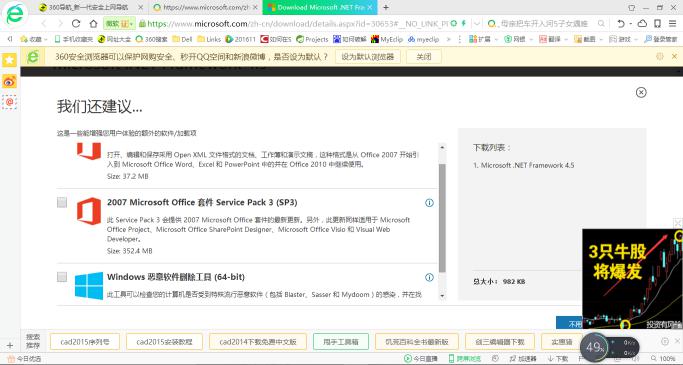Open the 下载 downloads status bar icon
Viewport: 683px width, 365px height.
[558, 359]
